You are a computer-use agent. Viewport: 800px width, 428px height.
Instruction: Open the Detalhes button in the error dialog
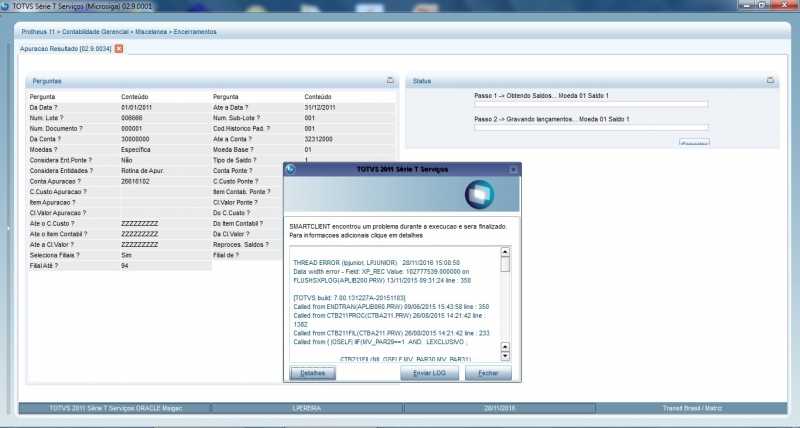click(x=313, y=373)
